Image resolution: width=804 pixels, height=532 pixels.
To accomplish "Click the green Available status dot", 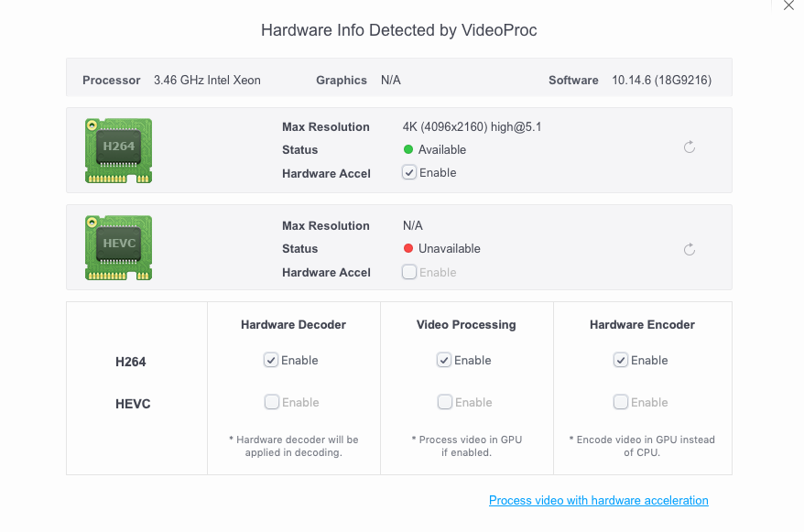I will pos(408,149).
